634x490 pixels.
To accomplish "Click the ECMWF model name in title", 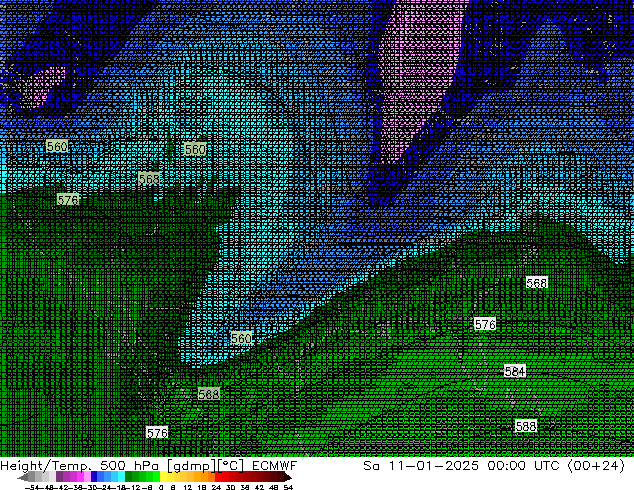I will pos(275,465).
